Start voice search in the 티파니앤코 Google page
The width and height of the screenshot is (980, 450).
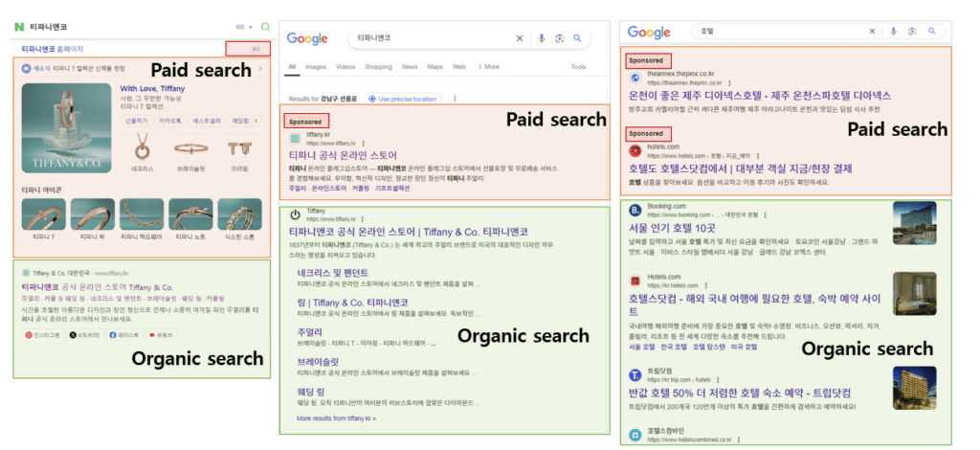[542, 38]
